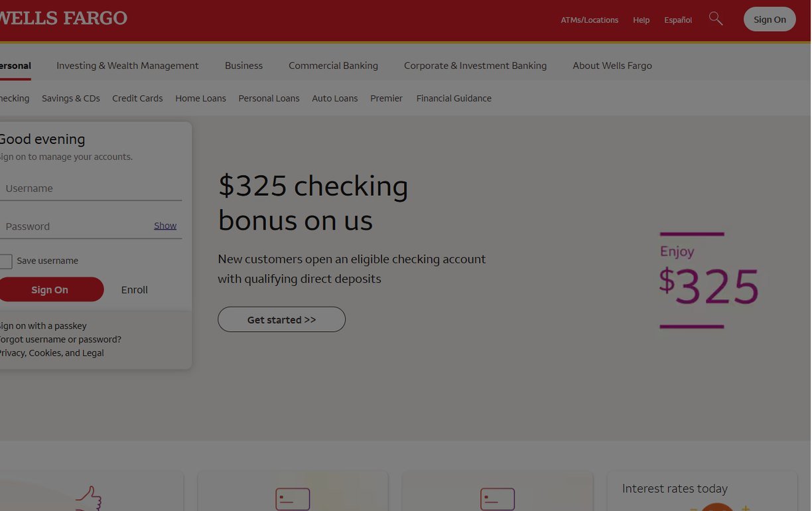The image size is (812, 511).
Task: Open the Home Loans menu
Action: [x=200, y=98]
